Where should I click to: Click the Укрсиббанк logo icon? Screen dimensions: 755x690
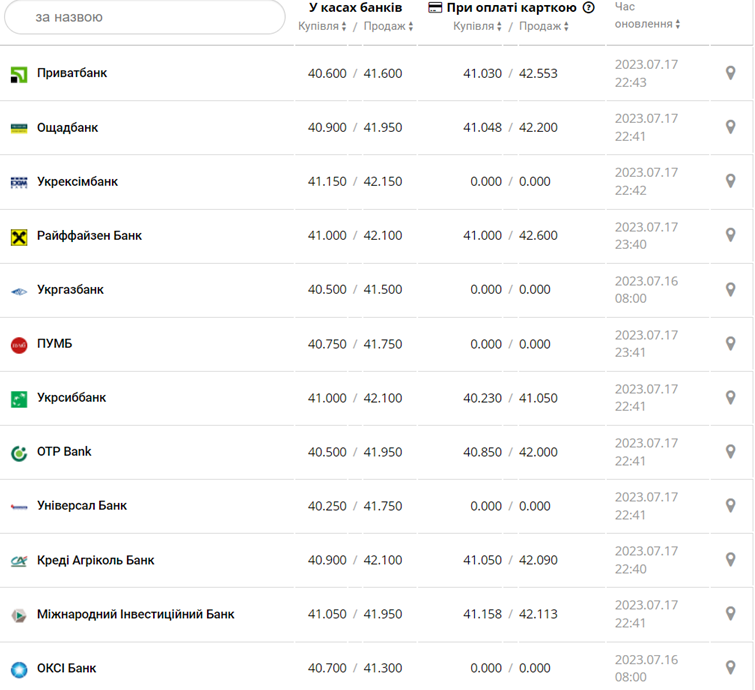point(18,398)
